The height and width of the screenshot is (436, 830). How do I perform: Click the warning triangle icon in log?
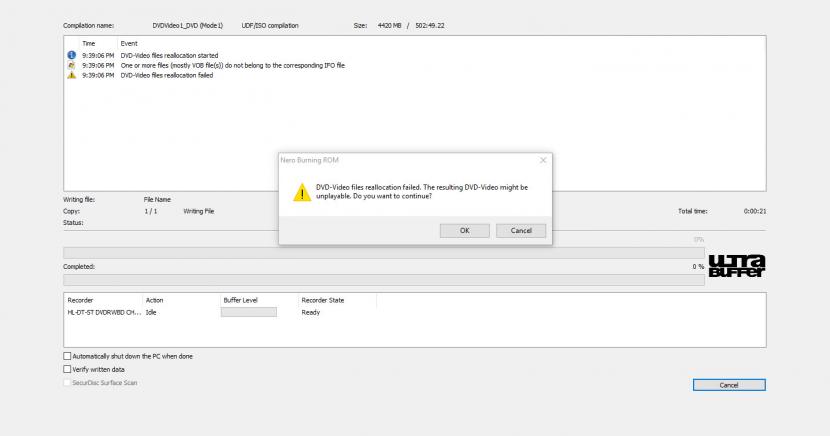coord(71,75)
